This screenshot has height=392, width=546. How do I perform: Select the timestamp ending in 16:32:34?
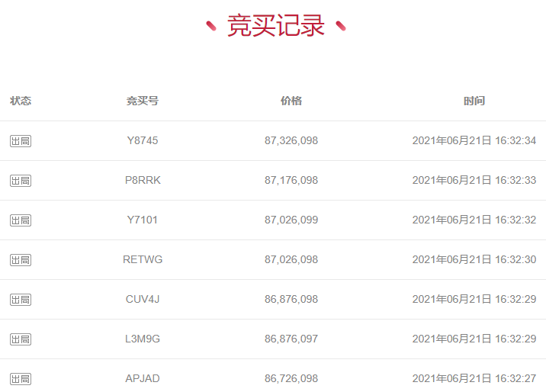(x=474, y=140)
